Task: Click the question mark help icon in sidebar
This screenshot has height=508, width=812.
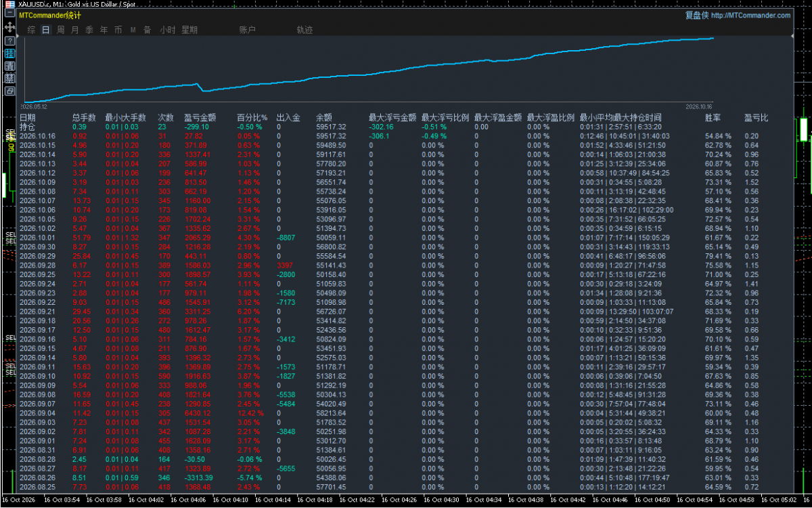Action: 9,41
